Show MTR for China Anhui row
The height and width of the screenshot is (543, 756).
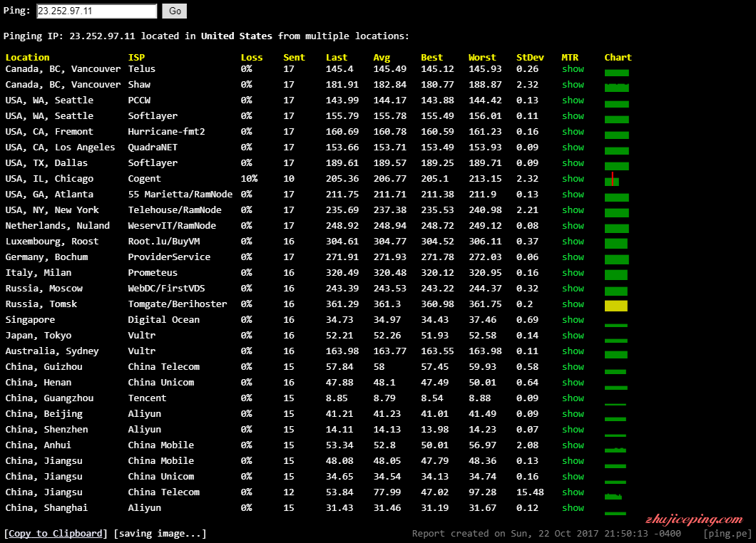pos(573,445)
